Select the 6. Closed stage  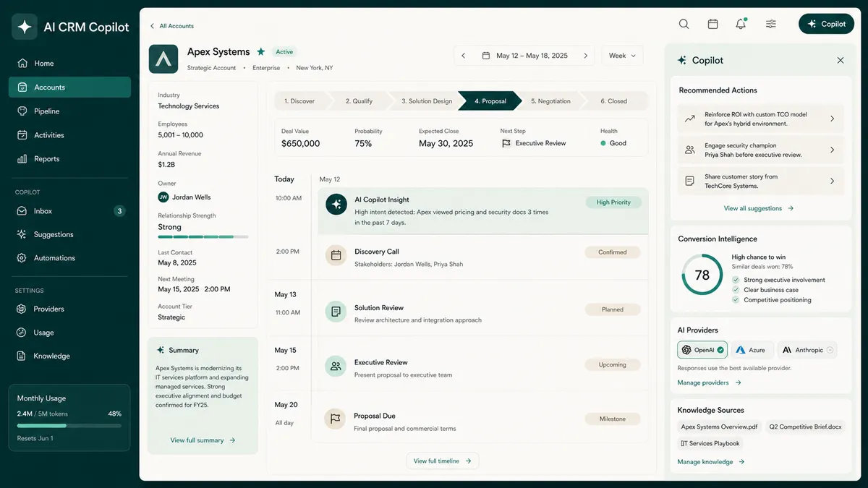tap(614, 101)
